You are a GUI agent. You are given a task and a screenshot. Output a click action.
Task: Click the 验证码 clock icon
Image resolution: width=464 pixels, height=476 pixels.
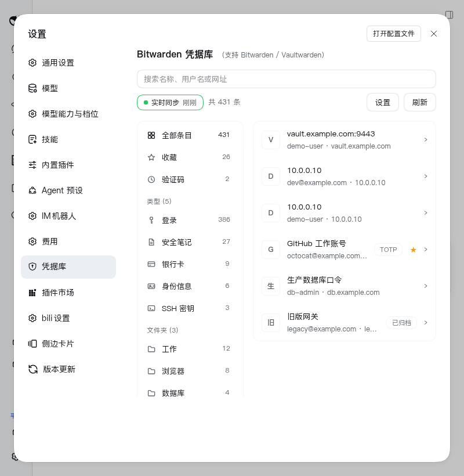click(151, 179)
